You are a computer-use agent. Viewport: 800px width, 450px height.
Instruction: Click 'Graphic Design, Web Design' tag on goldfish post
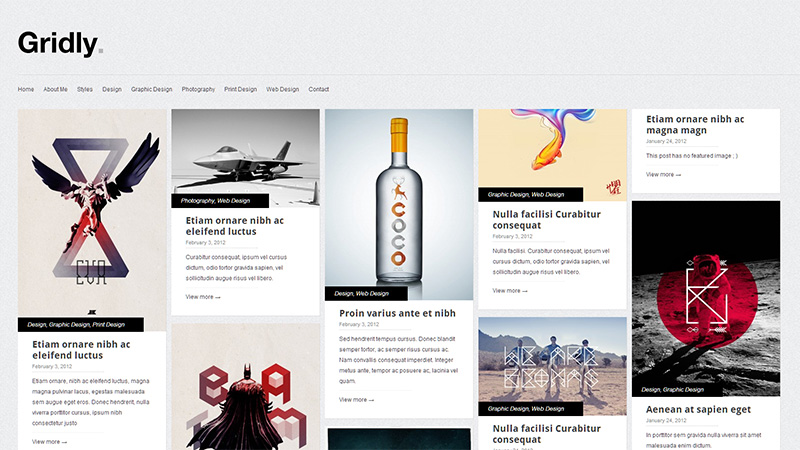[531, 194]
